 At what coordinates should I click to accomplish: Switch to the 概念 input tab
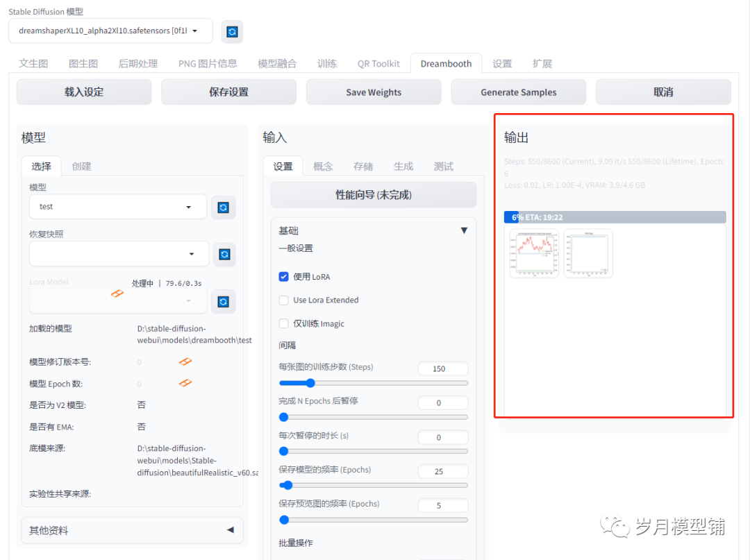pyautogui.click(x=323, y=166)
